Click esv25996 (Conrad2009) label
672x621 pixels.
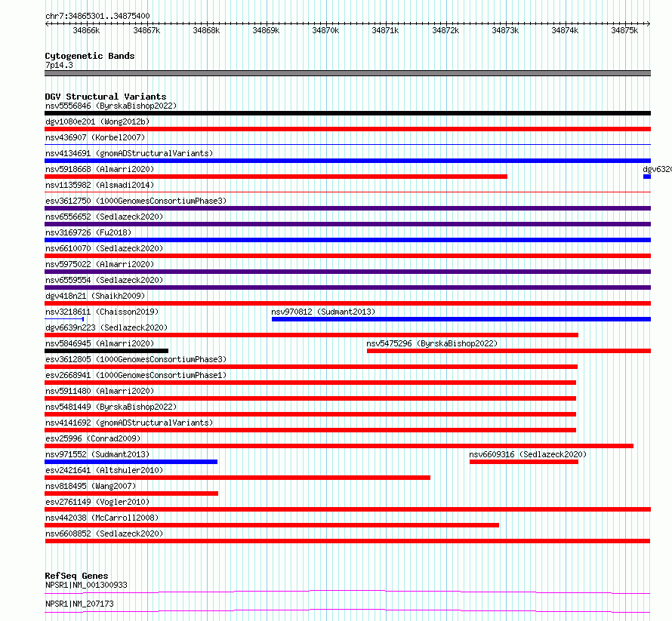(x=93, y=438)
